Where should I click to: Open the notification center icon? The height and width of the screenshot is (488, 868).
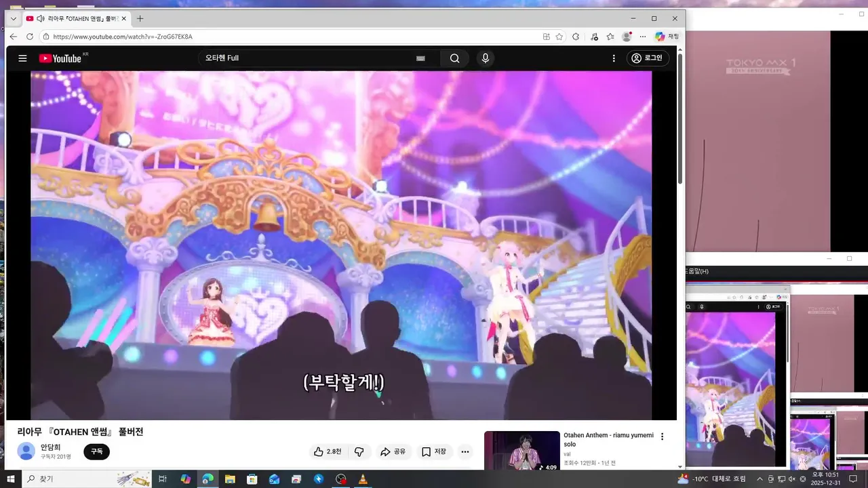click(x=853, y=479)
